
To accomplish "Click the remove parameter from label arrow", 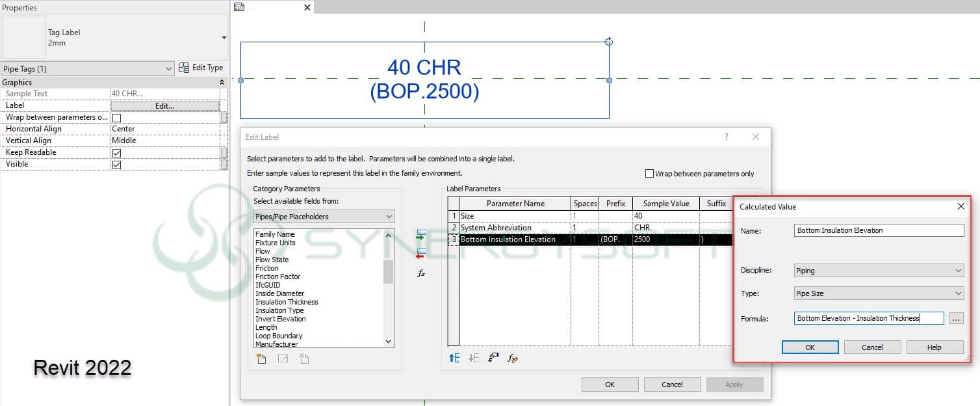I will click(x=421, y=254).
